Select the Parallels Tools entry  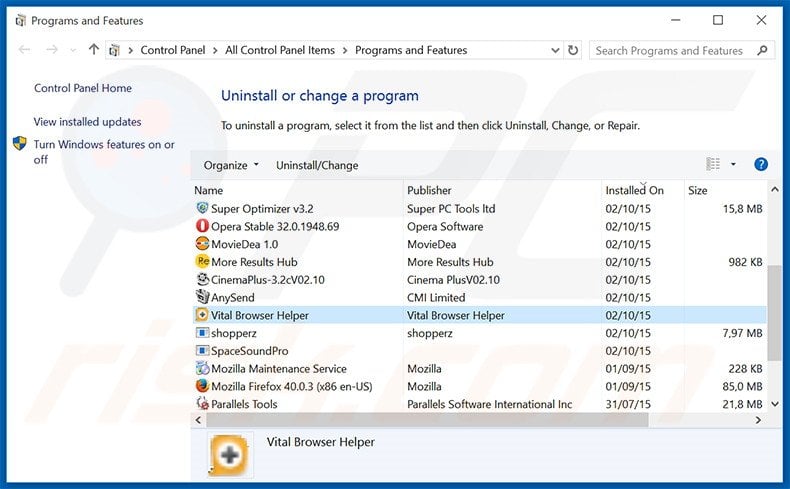pos(479,404)
